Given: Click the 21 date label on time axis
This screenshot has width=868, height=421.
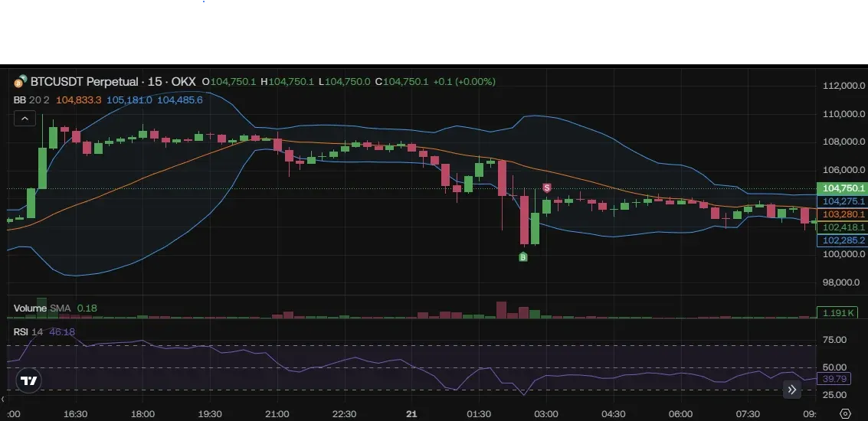Looking at the screenshot, I should [411, 414].
